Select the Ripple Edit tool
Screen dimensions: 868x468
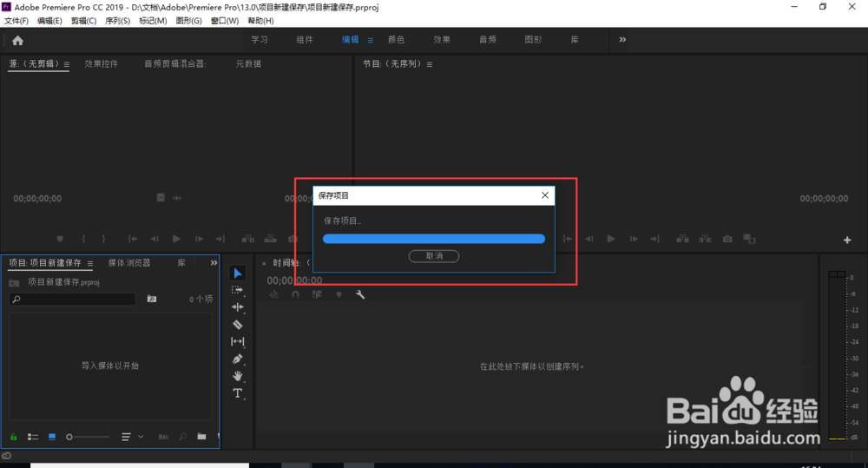coord(238,307)
